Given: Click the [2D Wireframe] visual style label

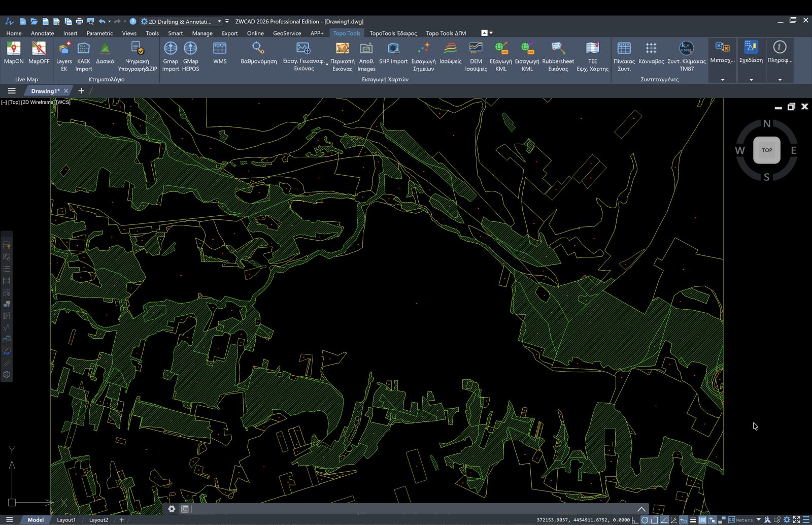Looking at the screenshot, I should [x=38, y=102].
